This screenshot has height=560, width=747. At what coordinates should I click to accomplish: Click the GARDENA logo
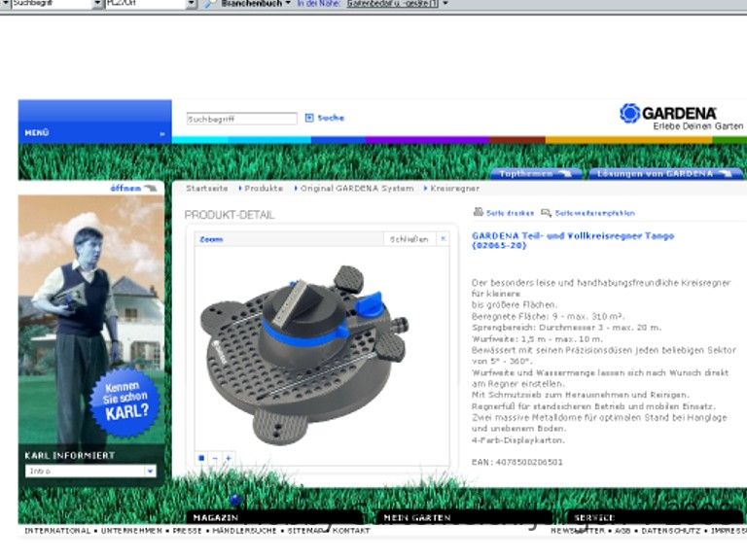pos(668,114)
